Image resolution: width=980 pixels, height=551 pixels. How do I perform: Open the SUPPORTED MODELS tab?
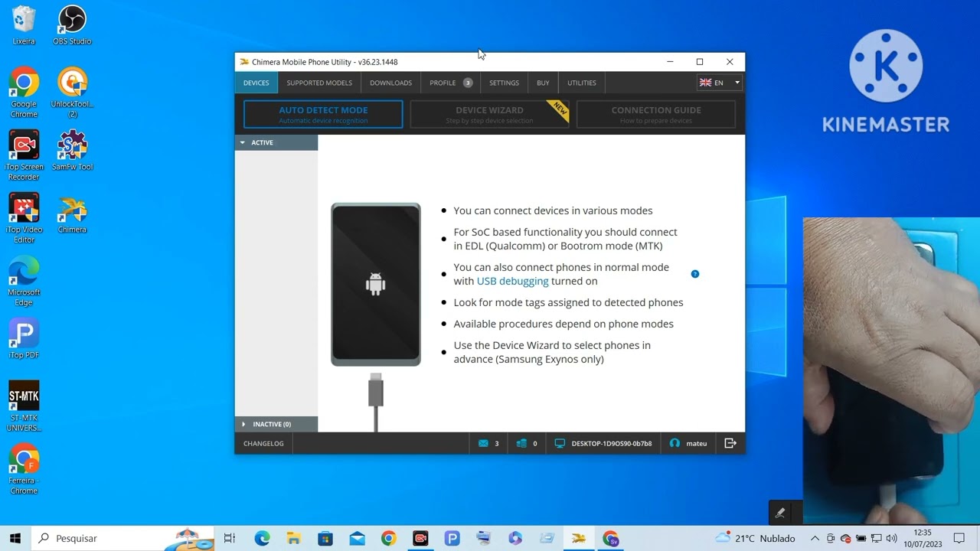coord(319,83)
